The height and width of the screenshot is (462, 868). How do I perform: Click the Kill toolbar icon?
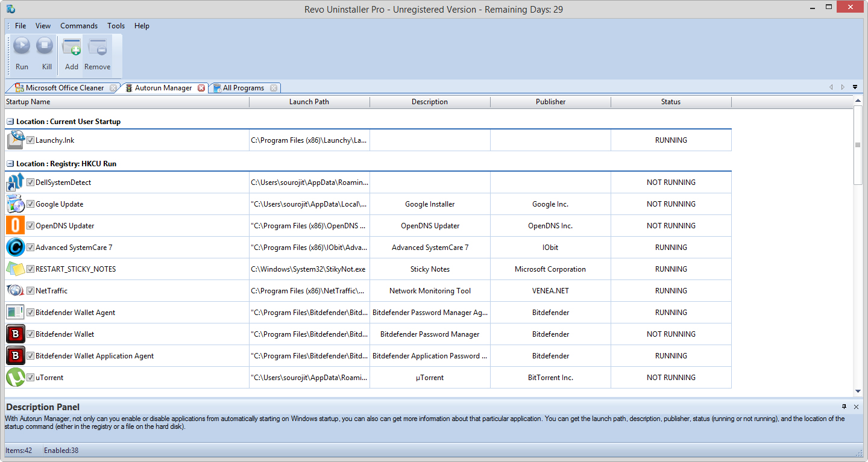[x=45, y=46]
